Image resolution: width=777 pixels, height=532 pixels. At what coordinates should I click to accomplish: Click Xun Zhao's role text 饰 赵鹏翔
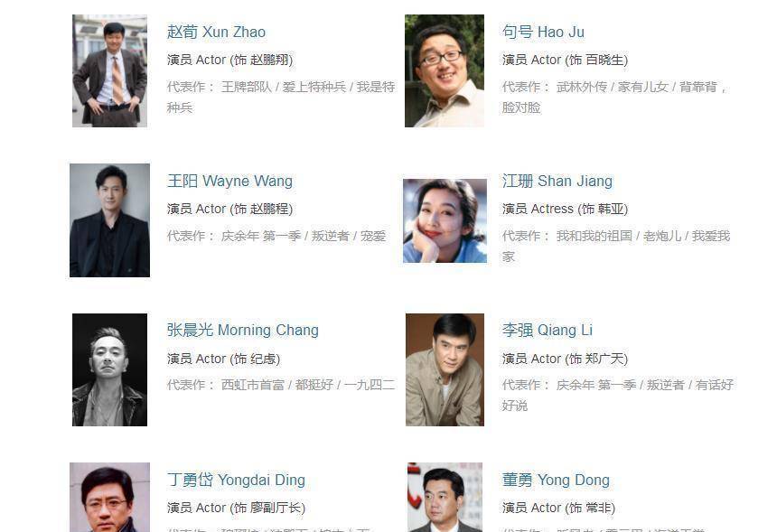click(262, 60)
